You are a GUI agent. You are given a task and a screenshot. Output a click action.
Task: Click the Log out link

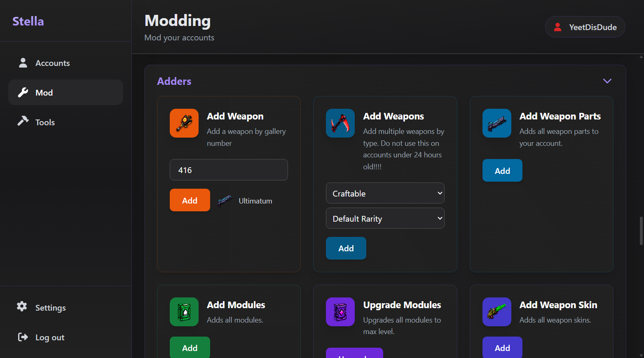click(49, 337)
